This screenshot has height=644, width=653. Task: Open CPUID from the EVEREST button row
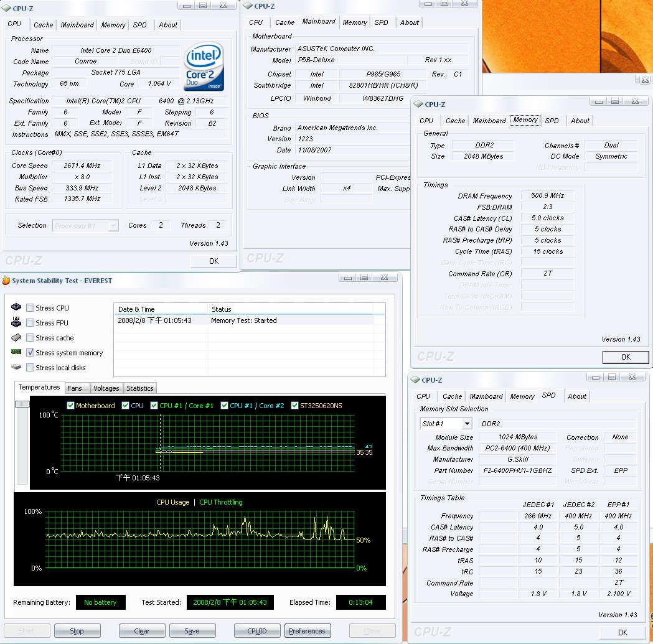pos(257,631)
